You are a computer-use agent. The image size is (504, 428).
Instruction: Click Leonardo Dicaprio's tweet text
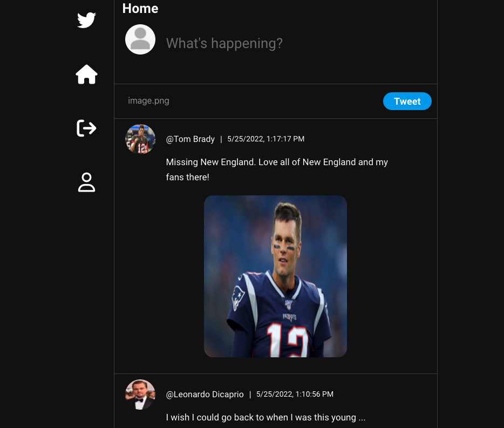click(265, 418)
